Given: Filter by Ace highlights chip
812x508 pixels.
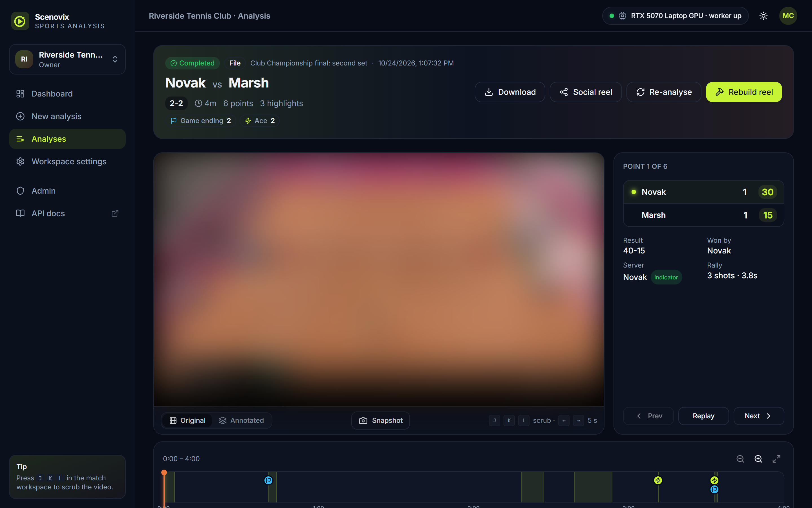Looking at the screenshot, I should (260, 121).
